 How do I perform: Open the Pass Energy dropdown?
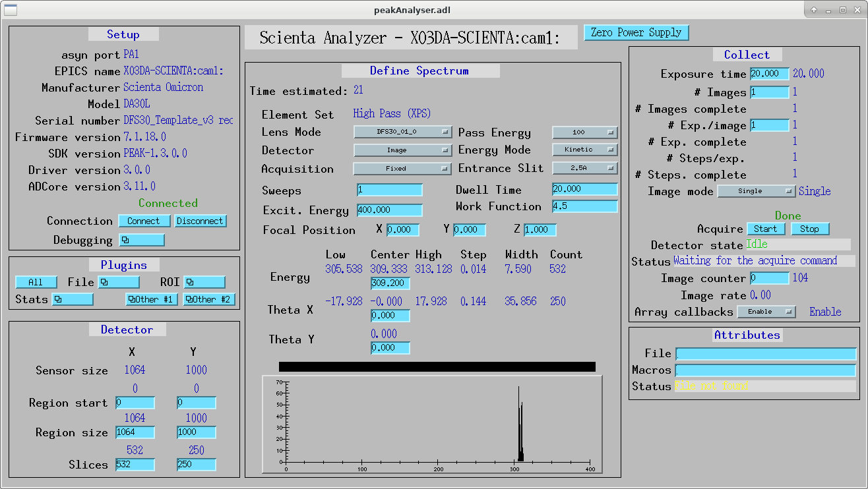[585, 132]
